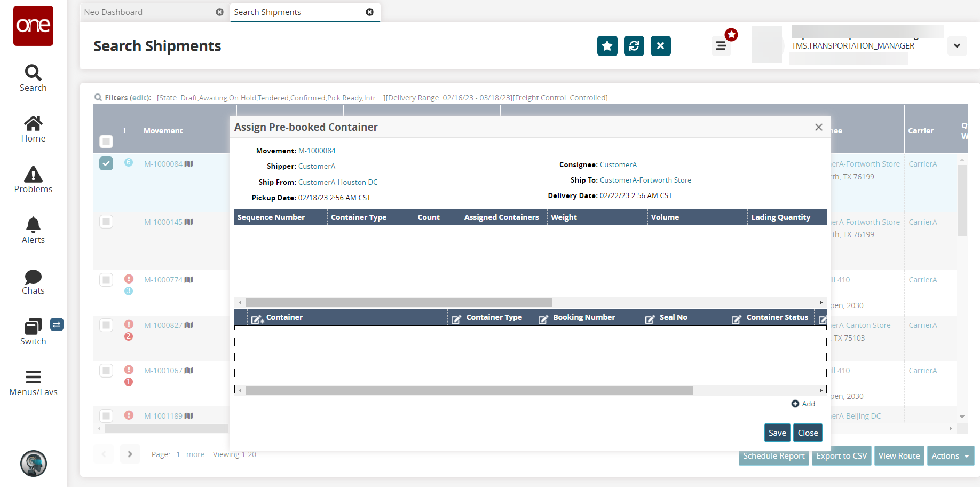Refresh the Search Shipments page

[x=634, y=46]
